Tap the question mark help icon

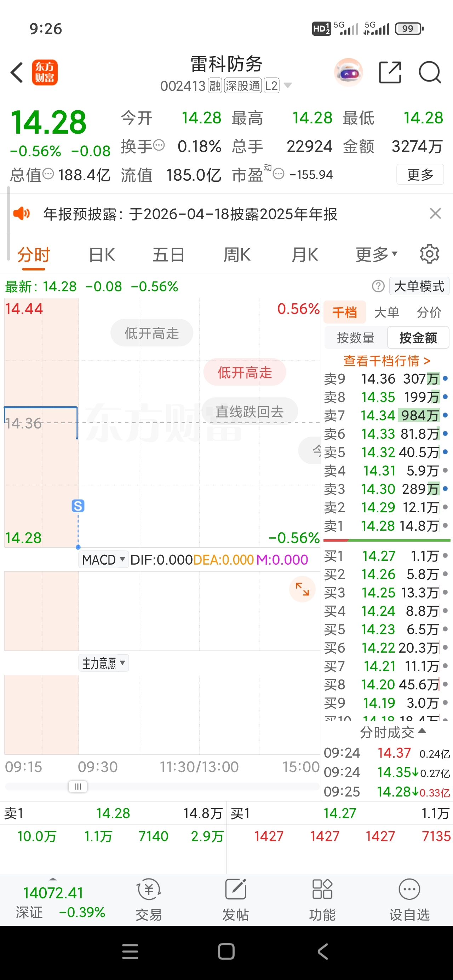point(378,286)
